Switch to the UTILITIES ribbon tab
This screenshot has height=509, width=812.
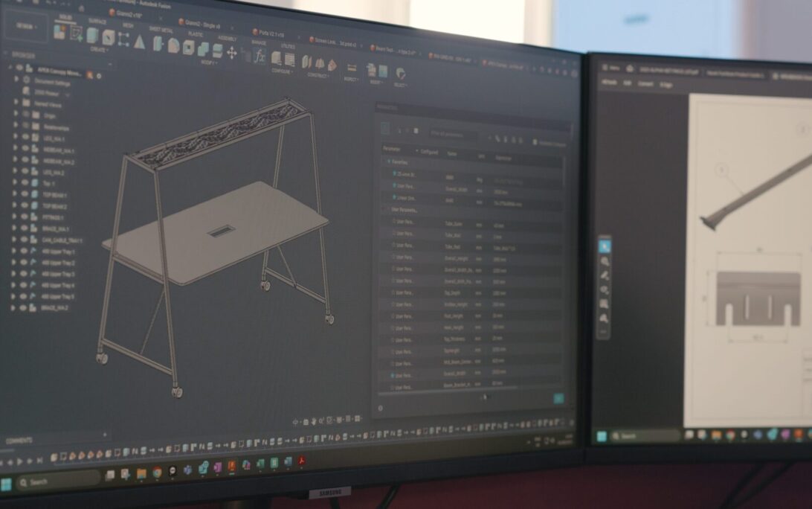click(289, 47)
